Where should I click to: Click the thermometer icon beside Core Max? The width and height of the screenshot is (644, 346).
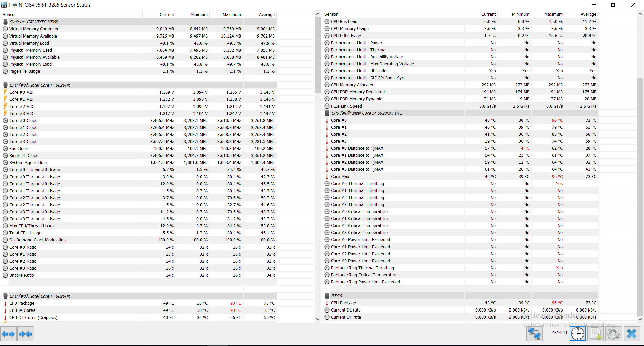pyautogui.click(x=327, y=177)
